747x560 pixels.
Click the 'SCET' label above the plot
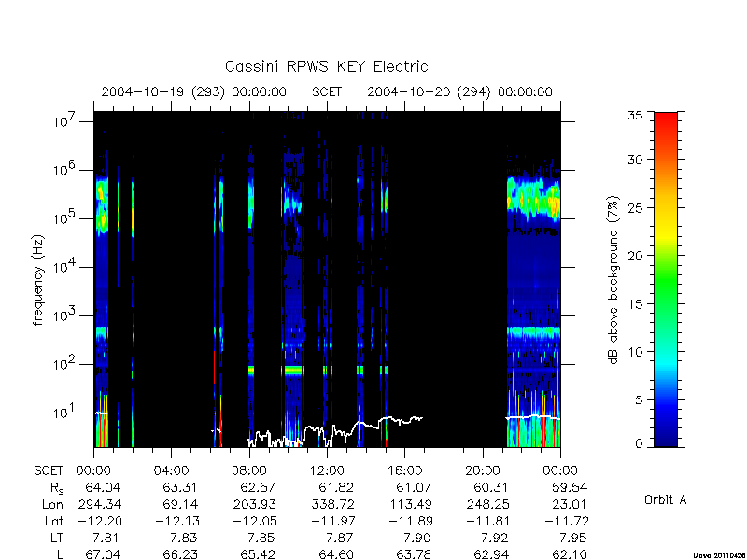click(327, 91)
